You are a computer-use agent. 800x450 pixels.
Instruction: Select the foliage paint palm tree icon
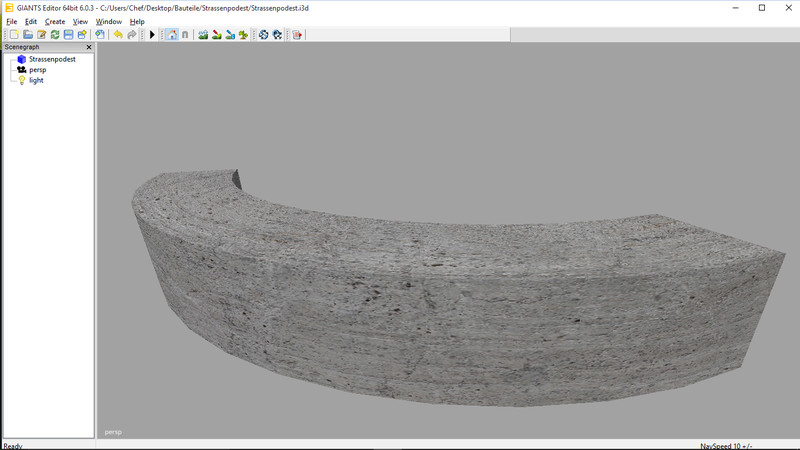pos(243,35)
